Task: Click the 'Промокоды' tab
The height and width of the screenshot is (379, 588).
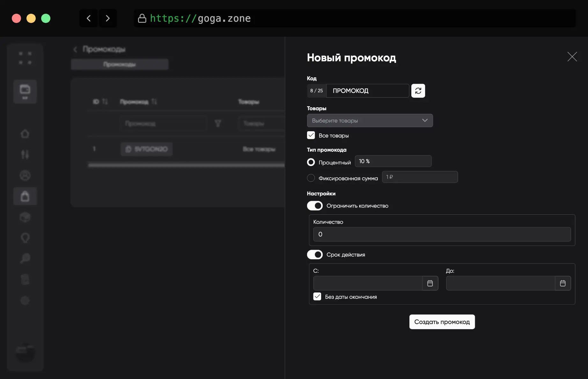Action: tap(120, 64)
